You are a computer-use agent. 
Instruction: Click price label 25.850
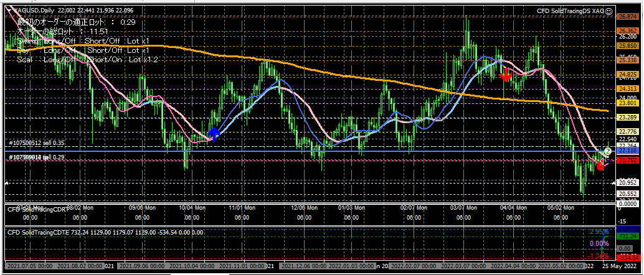tap(627, 45)
